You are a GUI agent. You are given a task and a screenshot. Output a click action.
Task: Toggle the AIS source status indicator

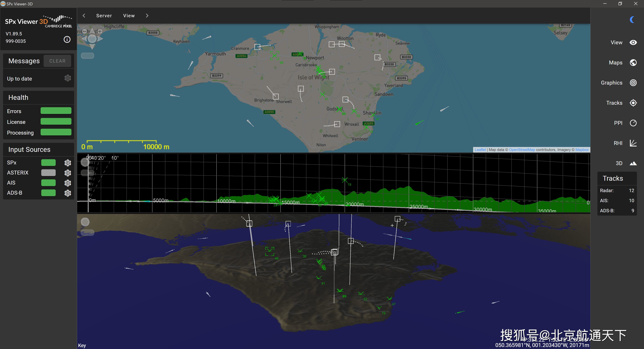click(x=48, y=183)
